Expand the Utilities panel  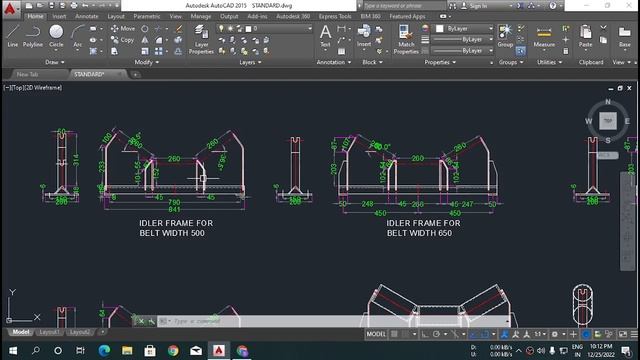coord(549,62)
